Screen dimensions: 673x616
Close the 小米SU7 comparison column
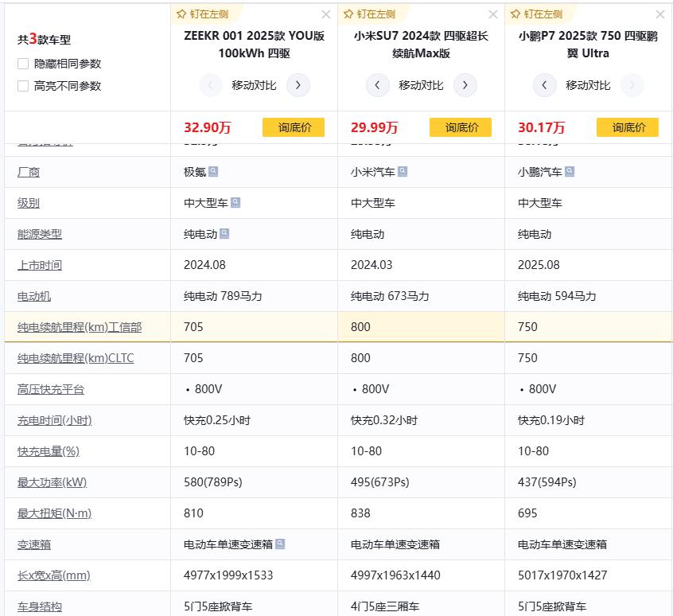click(493, 14)
